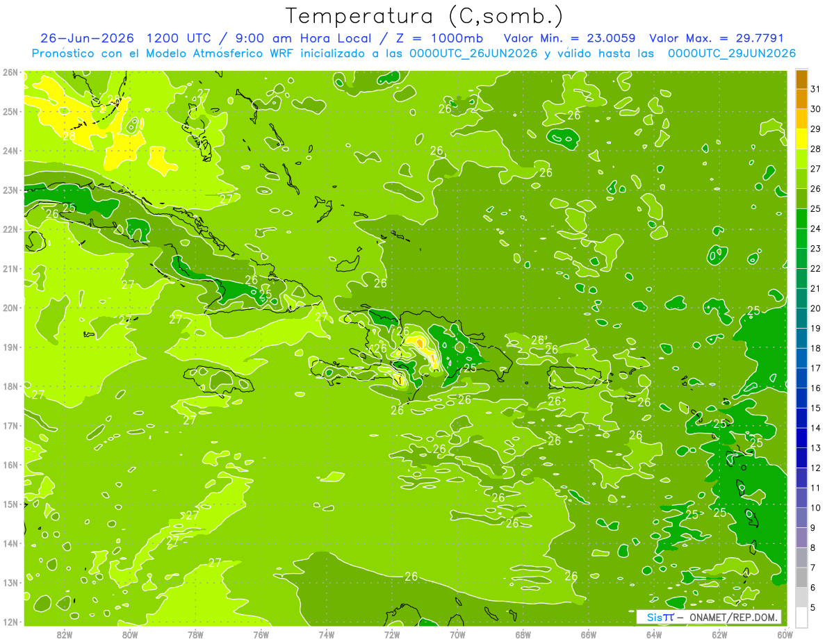
Task: Click the '26-Jun-2026 1200 UTC' date text
Action: coord(125,38)
